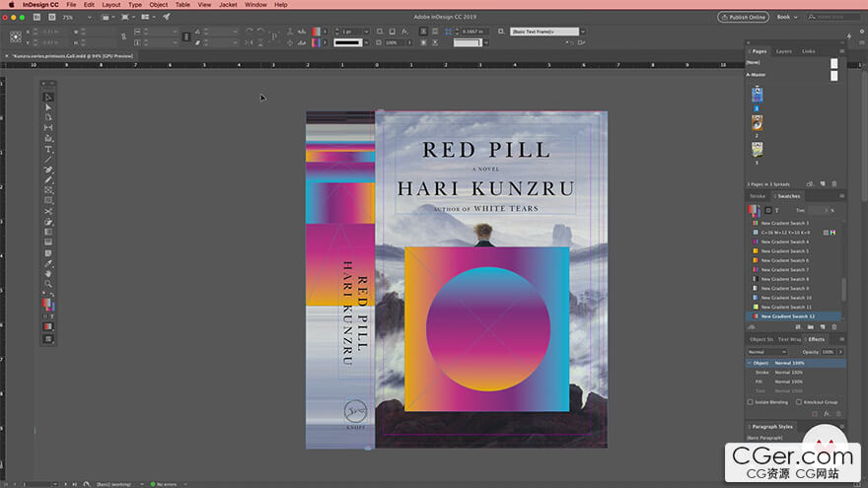Select the Scissors tool
The width and height of the screenshot is (868, 488).
48,211
